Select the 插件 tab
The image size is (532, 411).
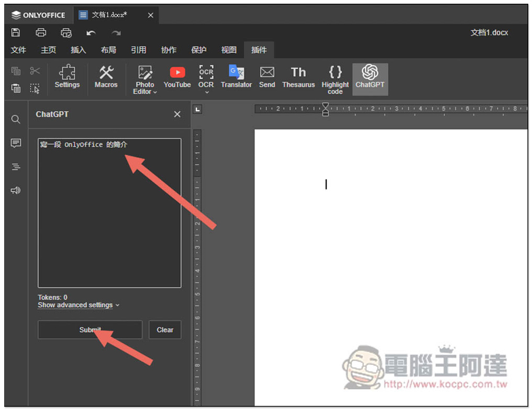[x=259, y=50]
